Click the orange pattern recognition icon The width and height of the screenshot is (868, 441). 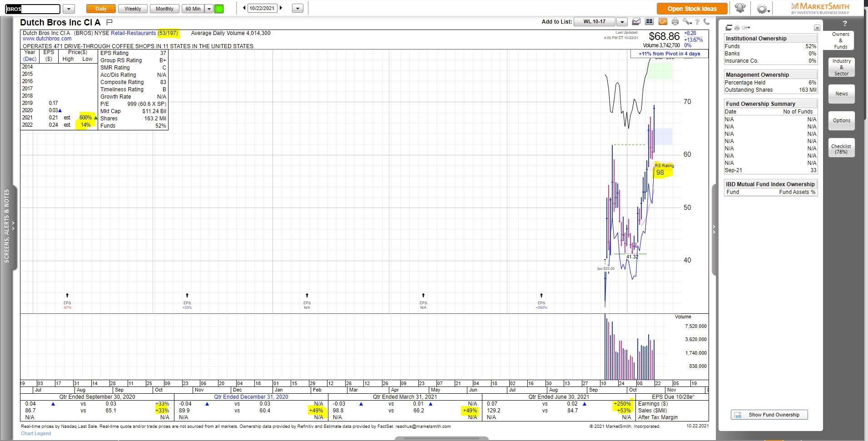coord(663,21)
